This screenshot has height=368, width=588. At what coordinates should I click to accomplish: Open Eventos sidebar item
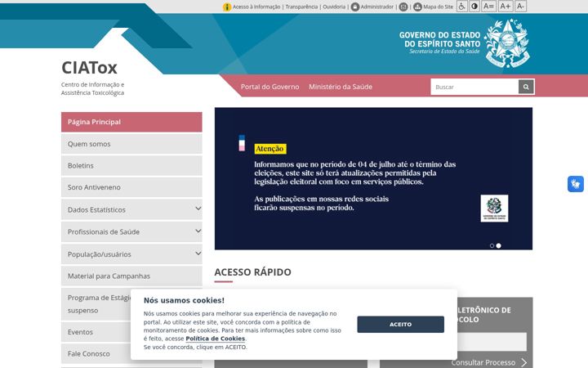(x=96, y=332)
